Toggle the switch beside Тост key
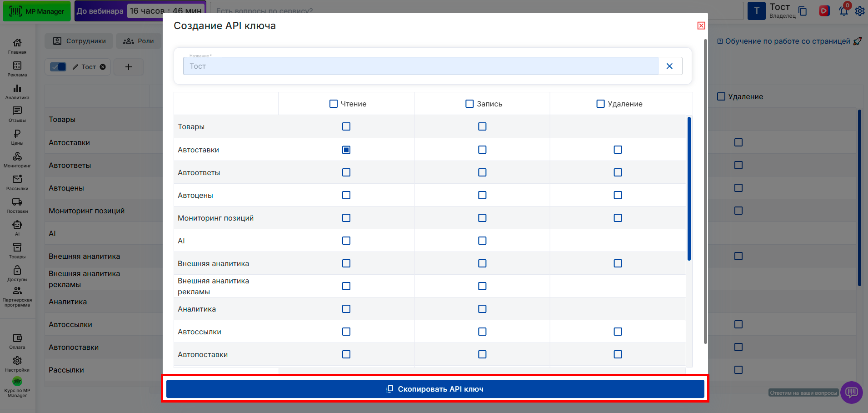Viewport: 868px width, 413px height. (x=58, y=67)
